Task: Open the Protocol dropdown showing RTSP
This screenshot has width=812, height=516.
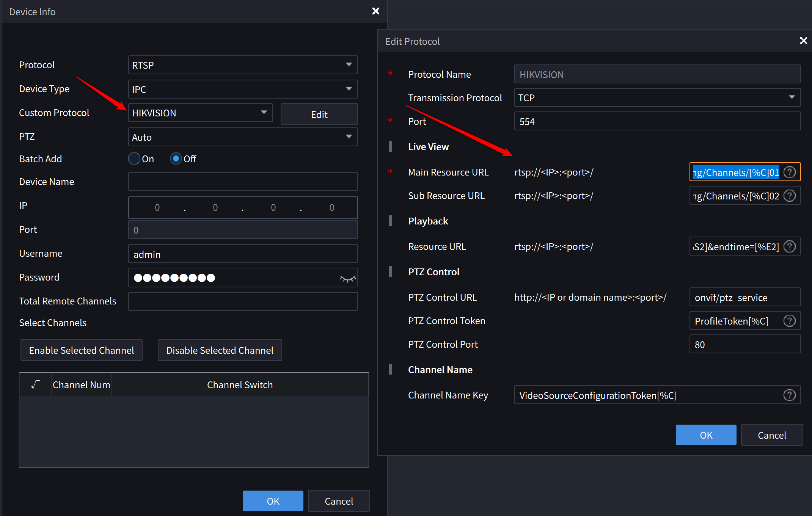Action: (x=349, y=65)
